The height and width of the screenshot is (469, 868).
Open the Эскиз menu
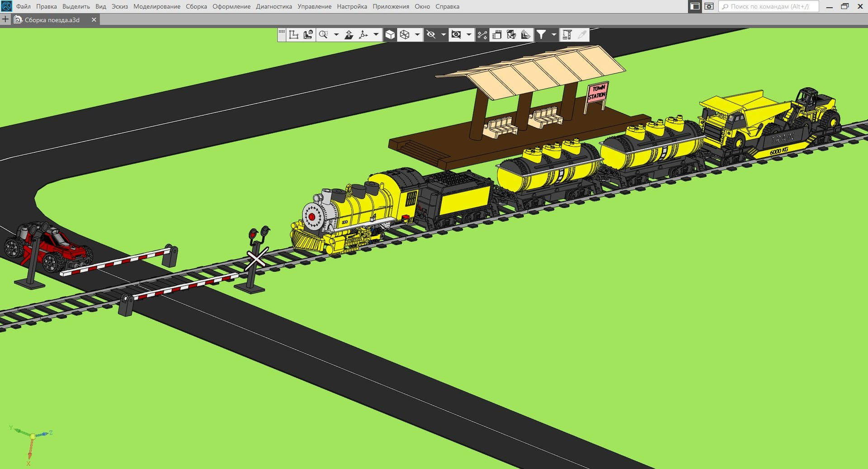120,6
